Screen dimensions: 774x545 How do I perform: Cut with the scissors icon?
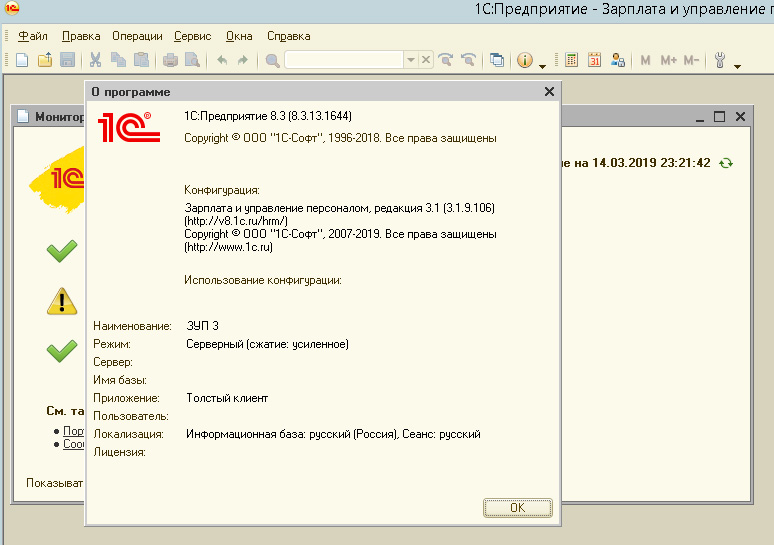(x=95, y=60)
